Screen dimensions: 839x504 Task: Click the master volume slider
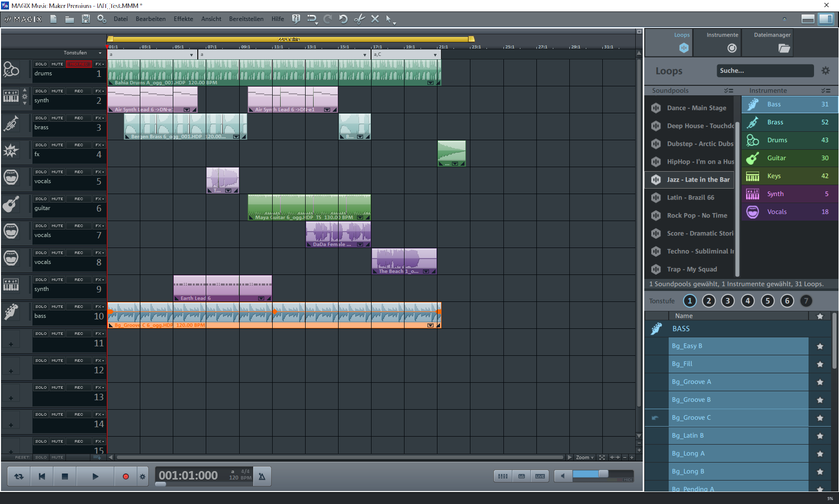pyautogui.click(x=603, y=474)
